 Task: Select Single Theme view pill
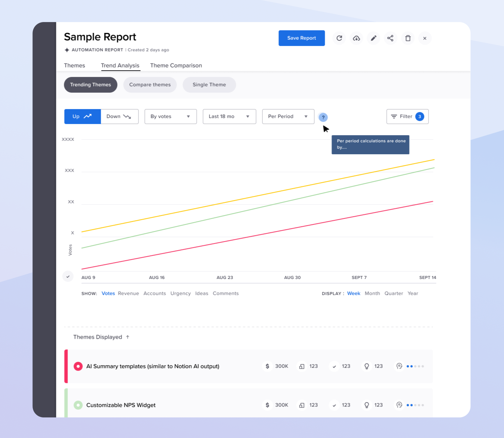[209, 85]
